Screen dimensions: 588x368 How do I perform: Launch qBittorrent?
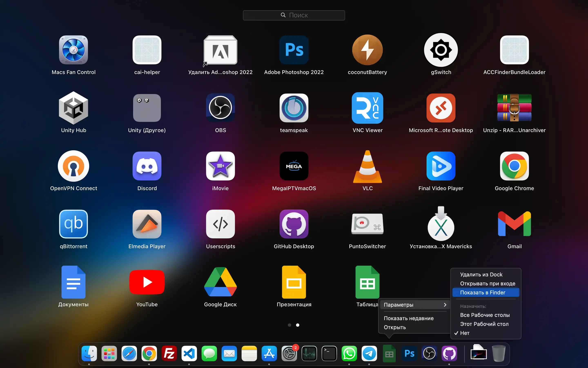(73, 224)
